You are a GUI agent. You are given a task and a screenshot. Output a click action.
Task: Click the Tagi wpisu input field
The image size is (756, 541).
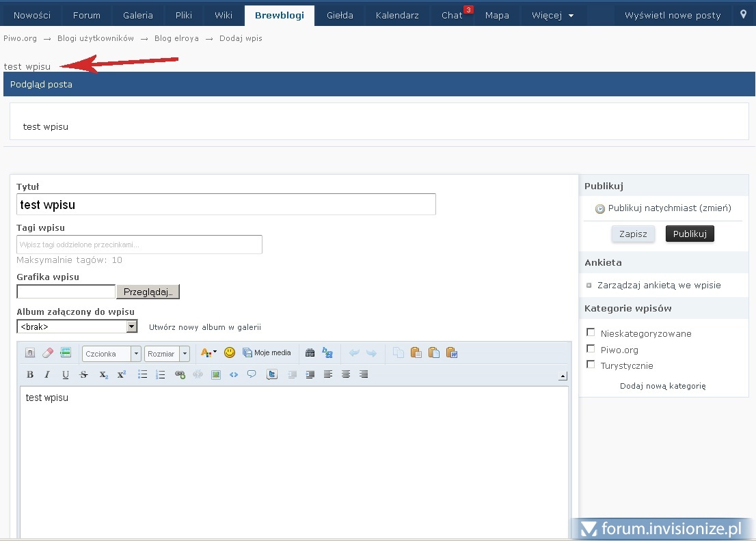139,245
